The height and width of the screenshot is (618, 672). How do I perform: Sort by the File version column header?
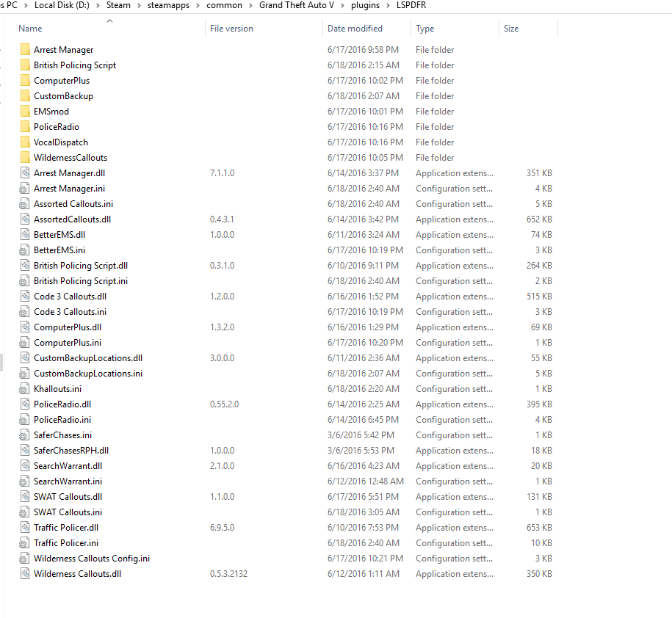click(x=231, y=29)
